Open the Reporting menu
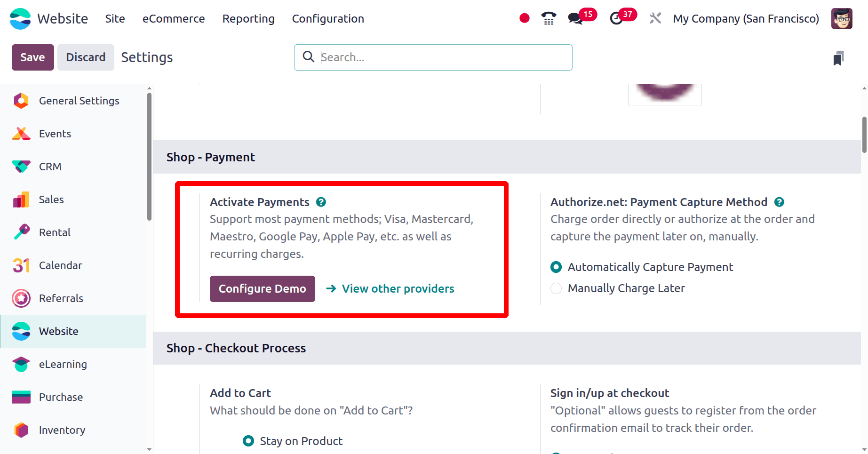The image size is (868, 454). (x=248, y=18)
